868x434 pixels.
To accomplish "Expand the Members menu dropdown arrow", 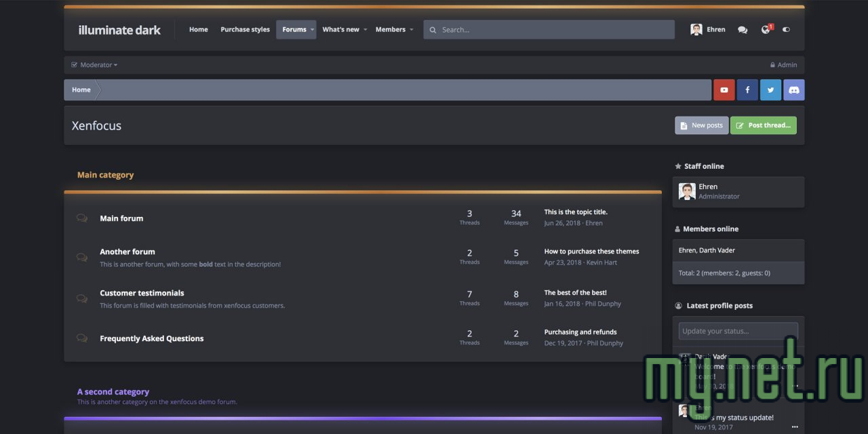I will click(x=412, y=30).
